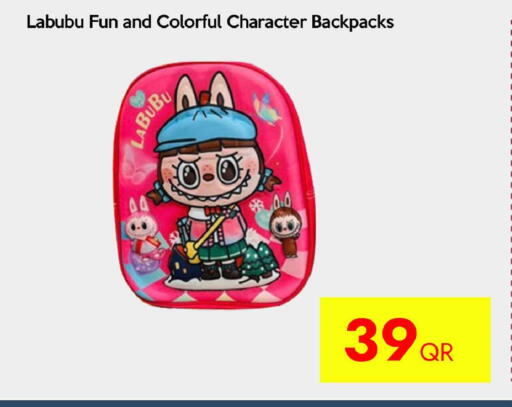Screen dimensions: 512x407
Task: Click the dark blue bottom bar
Action: [256, 404]
